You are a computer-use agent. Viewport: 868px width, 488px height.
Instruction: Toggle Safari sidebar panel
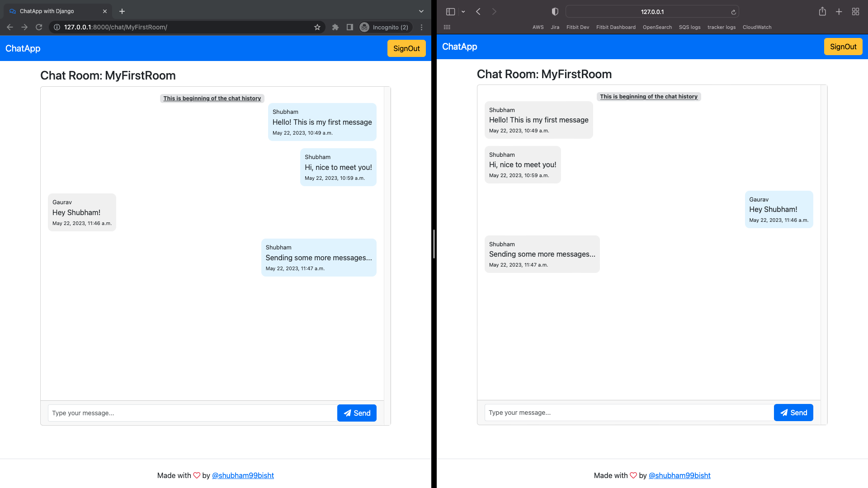[450, 12]
